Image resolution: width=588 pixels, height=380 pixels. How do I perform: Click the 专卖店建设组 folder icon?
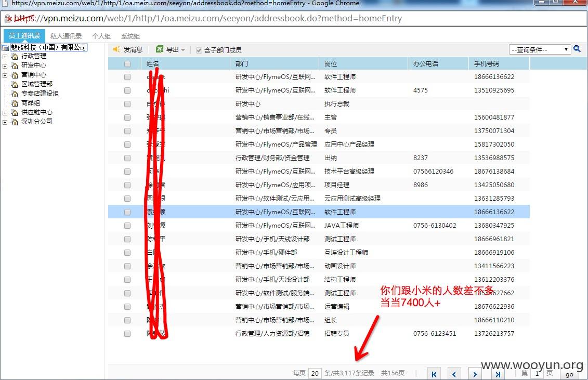click(15, 94)
